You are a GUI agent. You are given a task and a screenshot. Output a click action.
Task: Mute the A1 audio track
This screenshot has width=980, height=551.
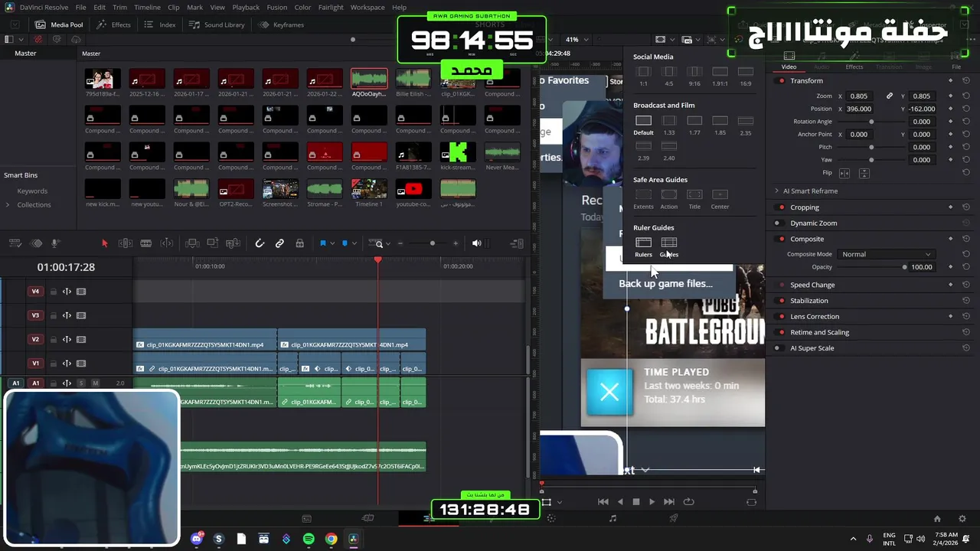95,383
